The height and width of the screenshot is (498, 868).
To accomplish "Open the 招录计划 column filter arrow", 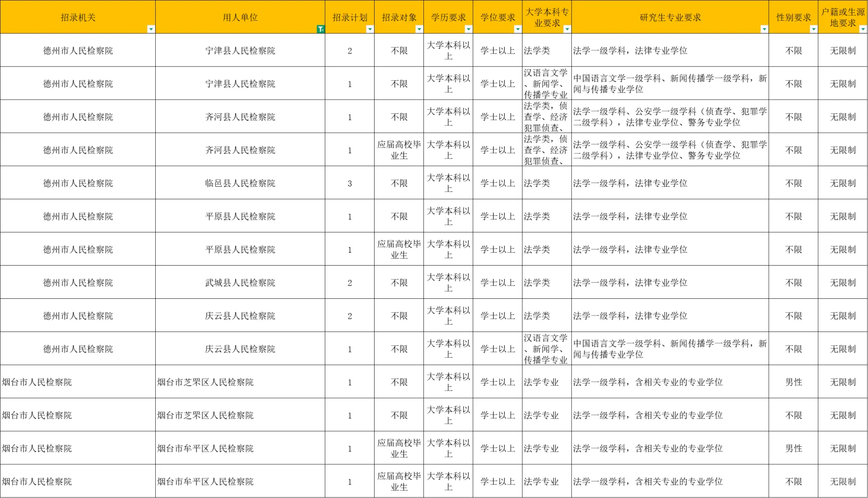I will 370,29.
